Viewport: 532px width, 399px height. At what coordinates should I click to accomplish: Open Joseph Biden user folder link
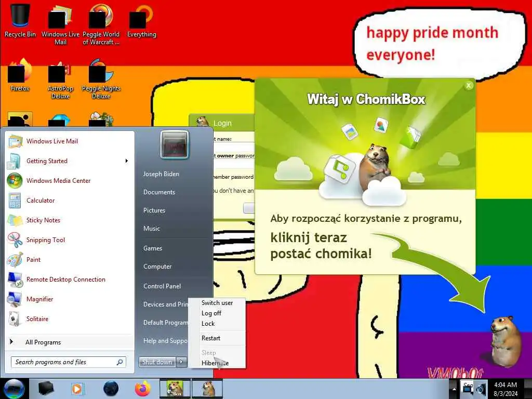(161, 174)
